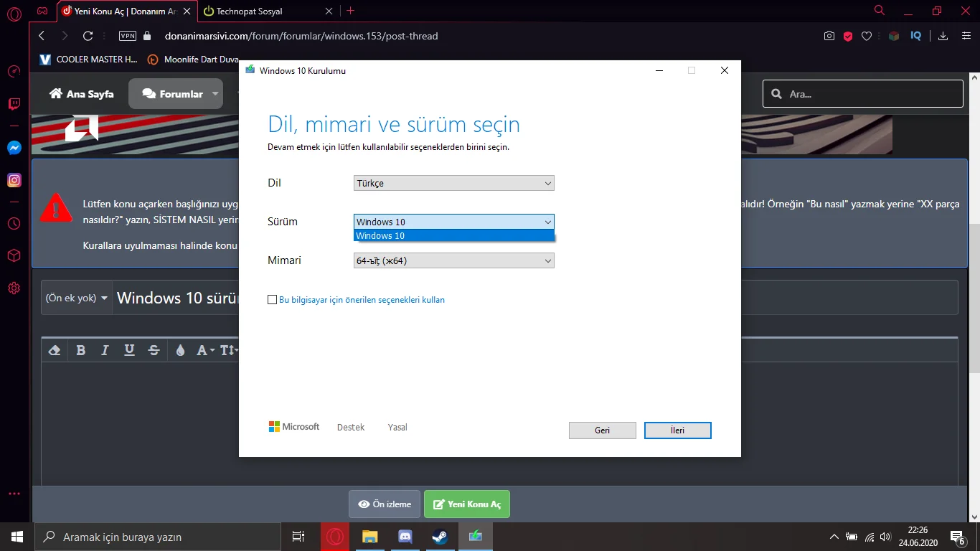Open the downloads arrow icon
Screen dimensions: 980x551
[943, 36]
